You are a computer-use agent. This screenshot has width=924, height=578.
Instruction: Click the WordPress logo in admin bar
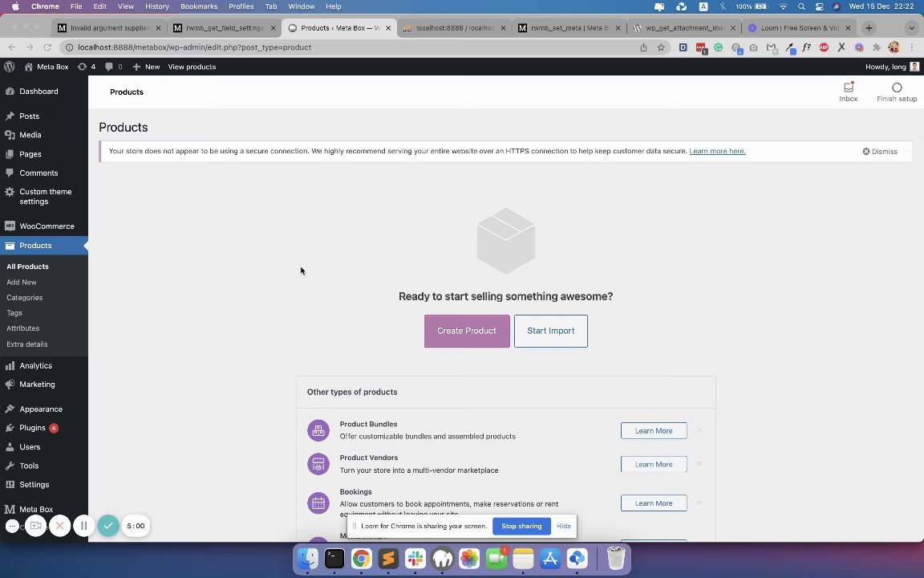tap(10, 67)
